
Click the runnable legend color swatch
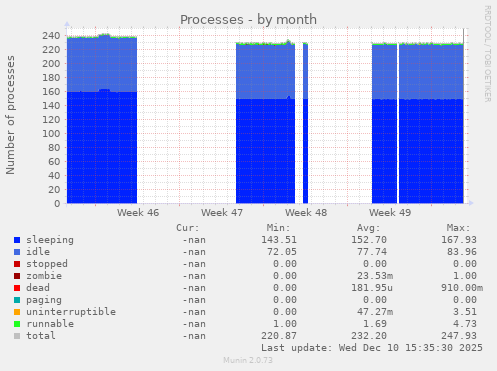point(17,324)
